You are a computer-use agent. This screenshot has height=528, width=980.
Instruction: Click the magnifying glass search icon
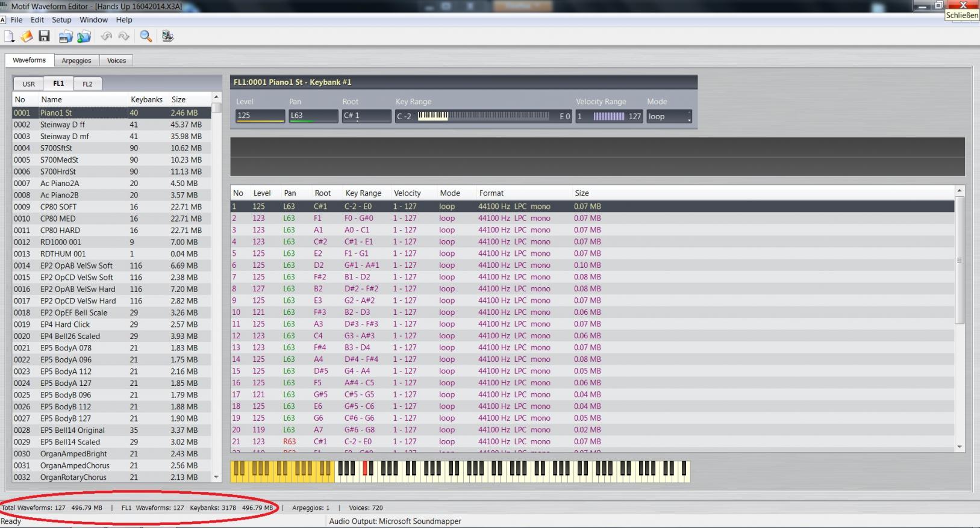point(146,37)
